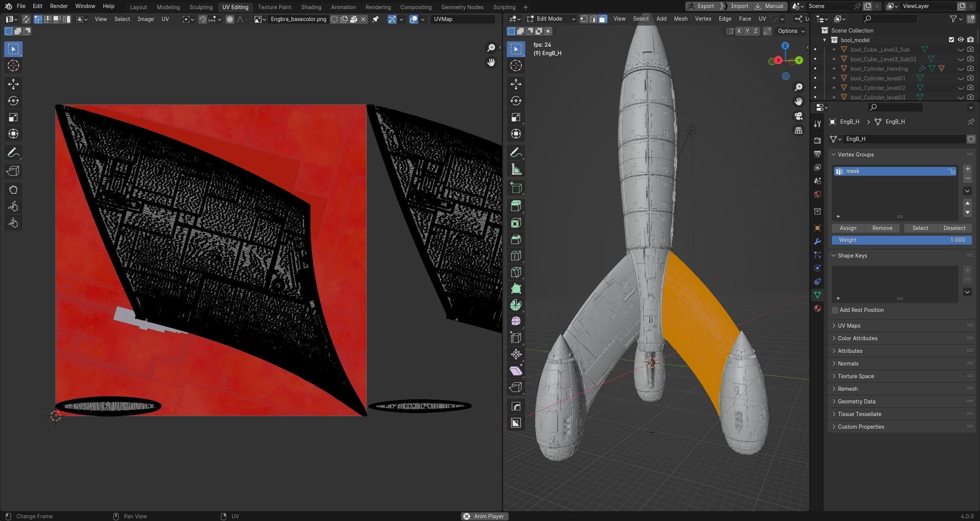Select the Grab tool in UV toolbar
The image size is (980, 521).
[13, 190]
